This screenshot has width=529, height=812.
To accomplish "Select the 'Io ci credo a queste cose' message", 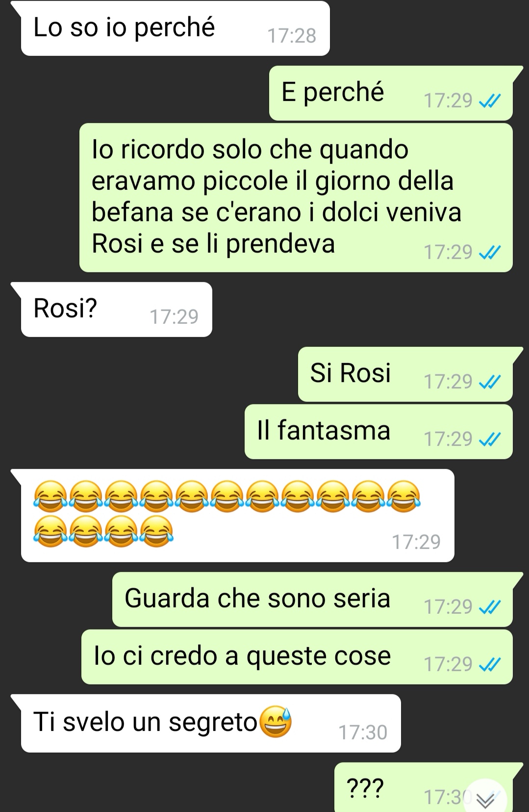I will click(x=297, y=657).
